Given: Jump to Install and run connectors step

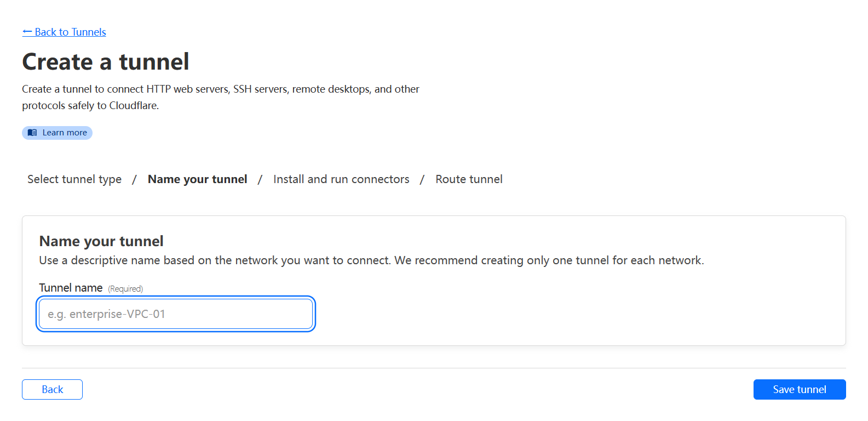Looking at the screenshot, I should [x=341, y=179].
